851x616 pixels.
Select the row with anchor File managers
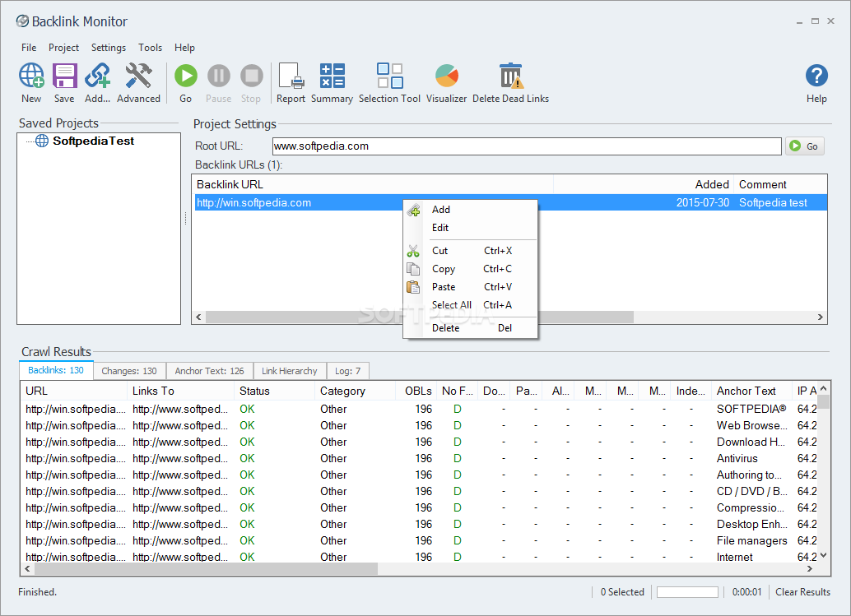click(419, 540)
